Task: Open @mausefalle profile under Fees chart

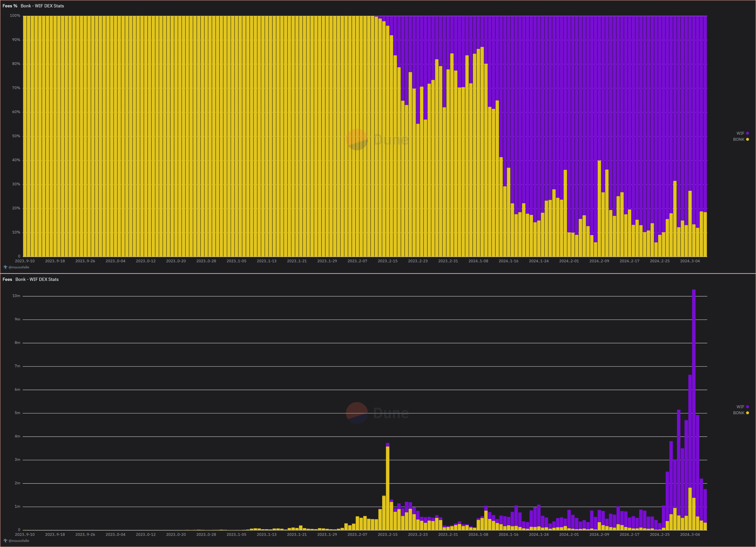Action: click(x=19, y=541)
